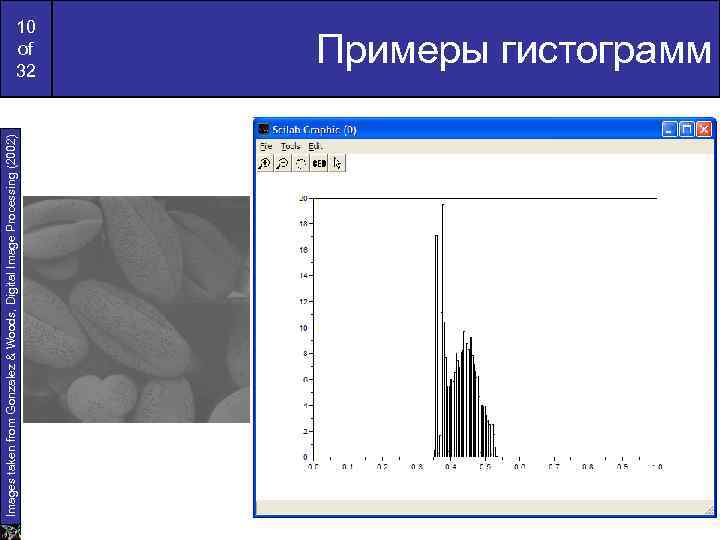Click the "18" y-axis label
Screen dimensions: 720x540
pyautogui.click(x=304, y=224)
